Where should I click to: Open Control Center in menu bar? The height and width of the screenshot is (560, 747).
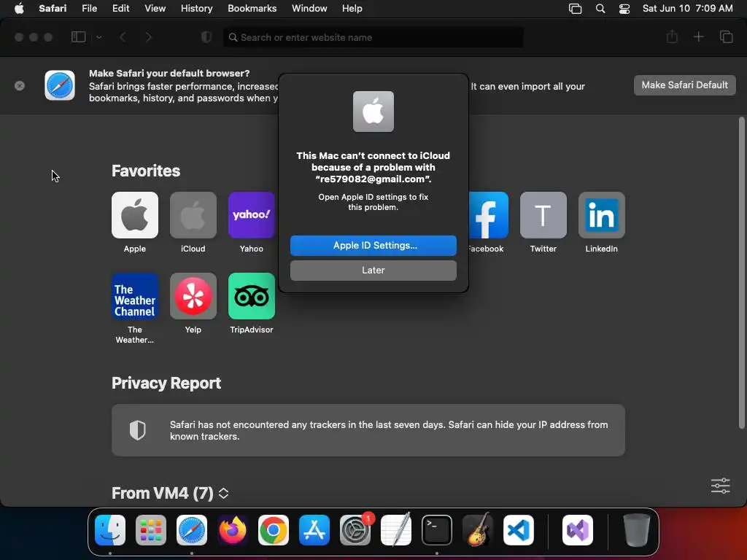[x=624, y=9]
